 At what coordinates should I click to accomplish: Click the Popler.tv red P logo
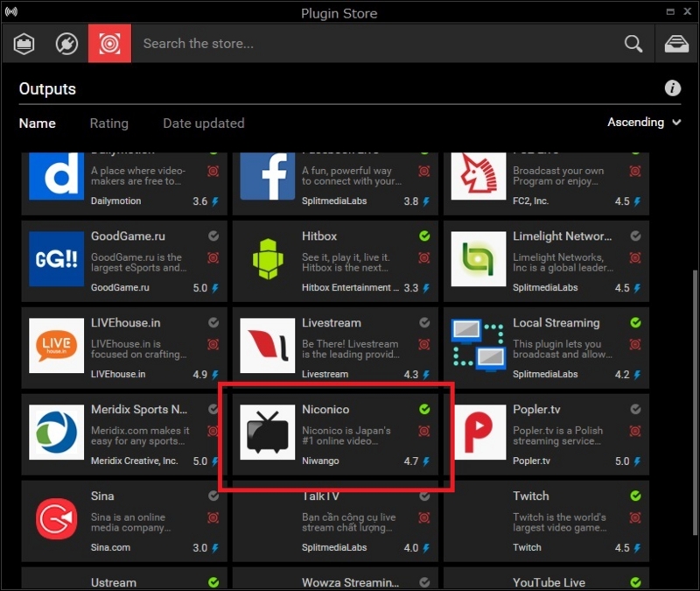point(481,432)
